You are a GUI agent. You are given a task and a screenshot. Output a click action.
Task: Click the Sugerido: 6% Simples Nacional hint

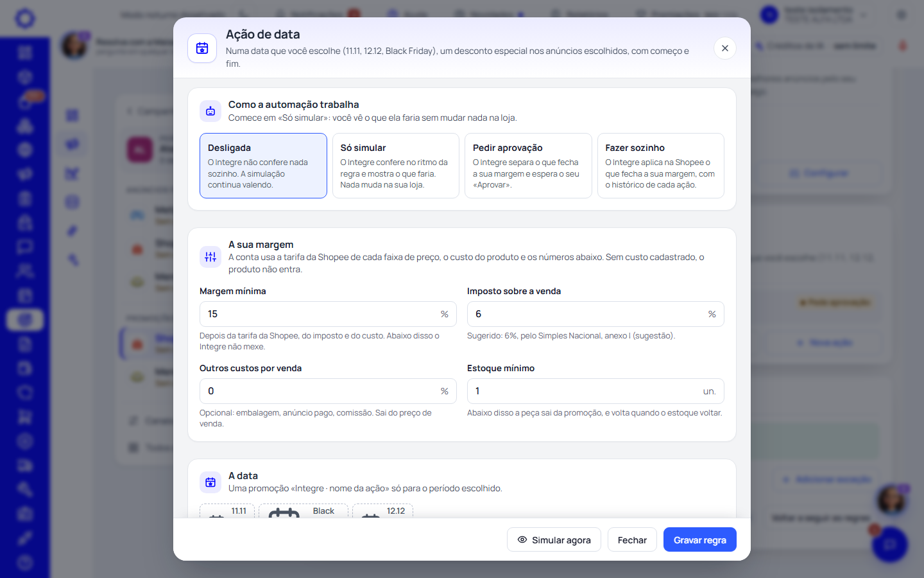571,336
